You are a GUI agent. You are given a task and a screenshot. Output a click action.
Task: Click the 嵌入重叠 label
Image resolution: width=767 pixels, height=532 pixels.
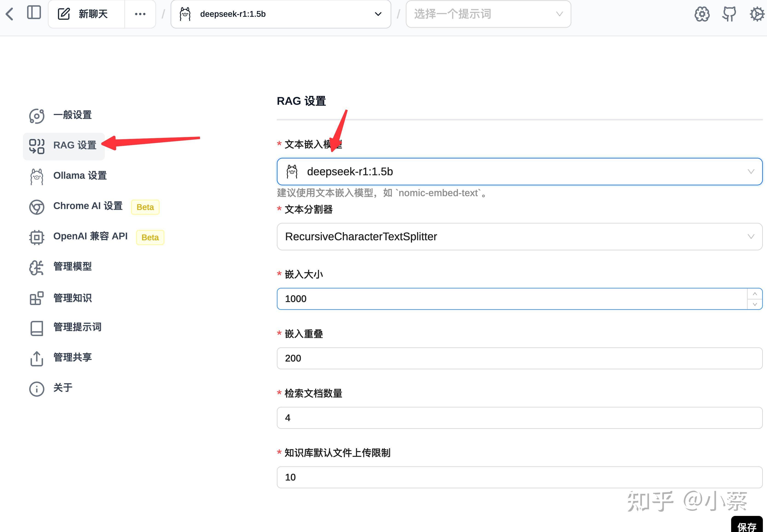303,334
